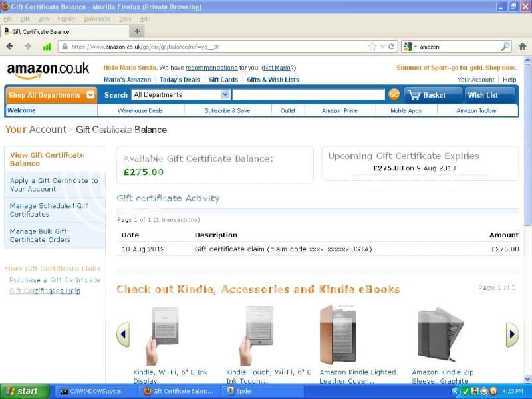Go to Firefox home page icon
The image size is (532, 399).
[523, 47]
